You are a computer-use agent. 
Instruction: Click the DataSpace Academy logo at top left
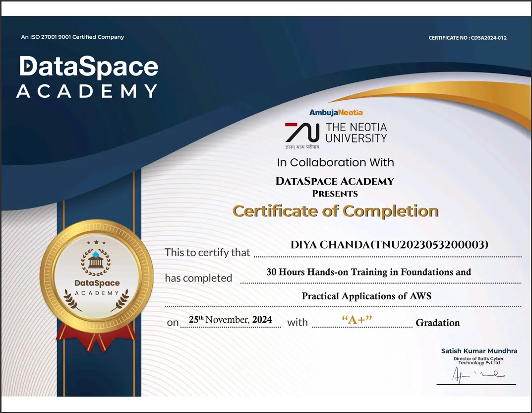tap(88, 77)
